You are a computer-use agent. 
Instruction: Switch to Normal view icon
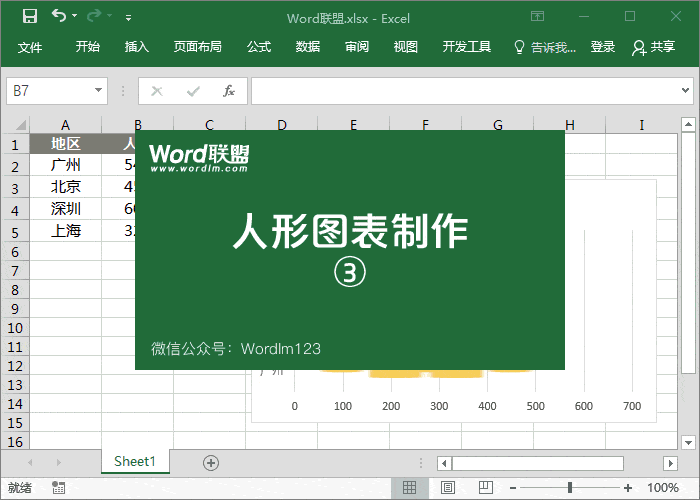coord(409,488)
